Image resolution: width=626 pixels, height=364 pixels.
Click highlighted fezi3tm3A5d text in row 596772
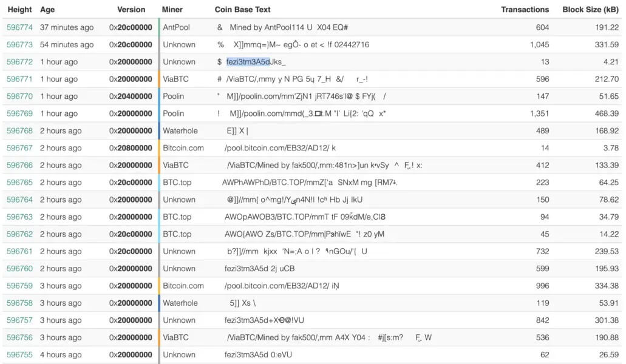(248, 62)
